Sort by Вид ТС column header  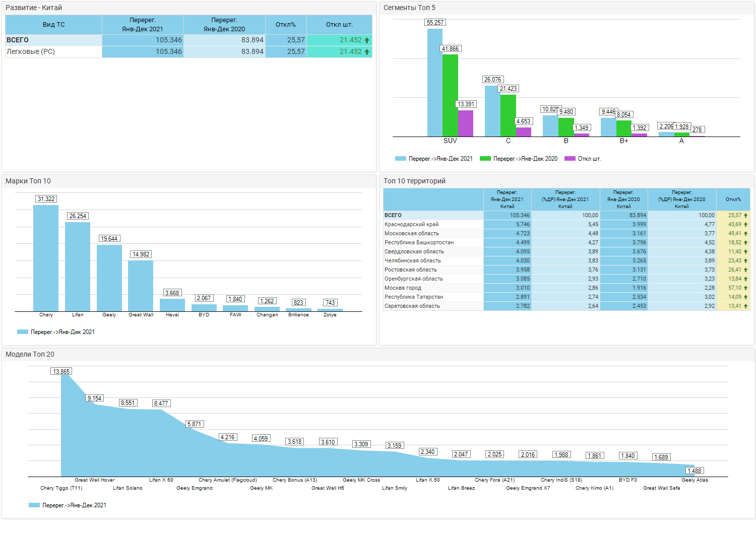point(54,24)
